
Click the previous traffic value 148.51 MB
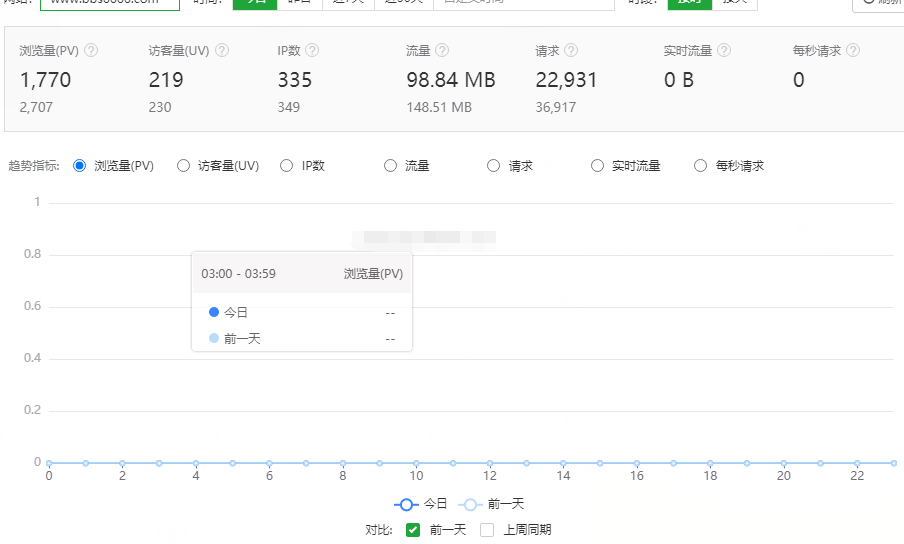point(439,107)
